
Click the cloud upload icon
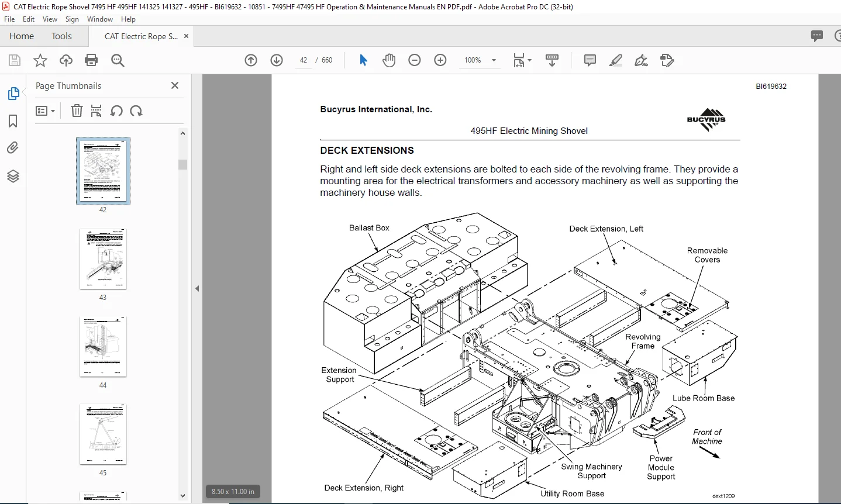tap(66, 60)
